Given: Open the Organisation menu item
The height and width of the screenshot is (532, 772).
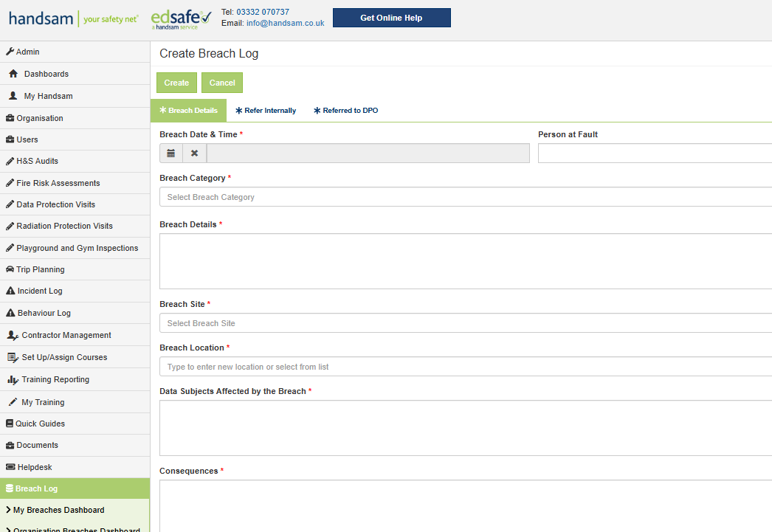Looking at the screenshot, I should [75, 118].
